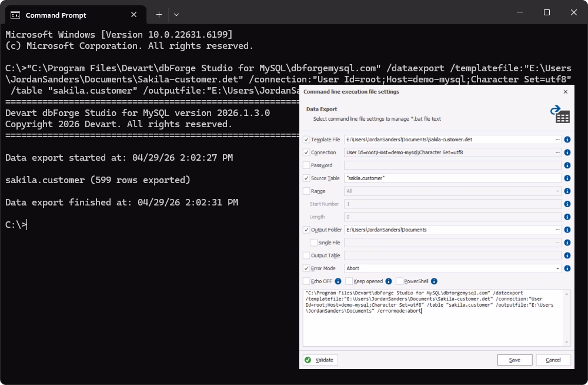Uncheck the Connection checkbox

306,152
